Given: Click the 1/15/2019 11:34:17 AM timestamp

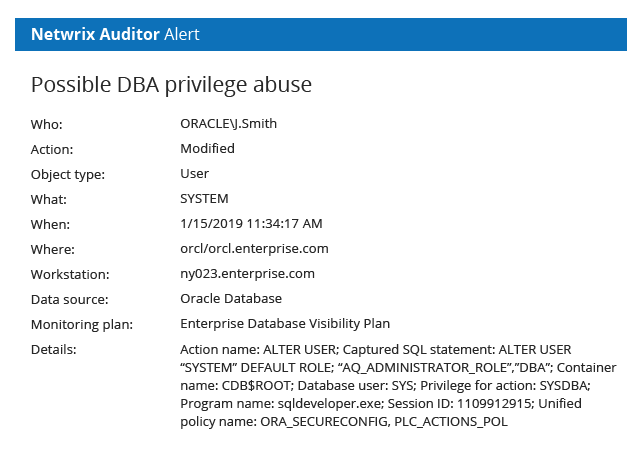Looking at the screenshot, I should point(251,224).
